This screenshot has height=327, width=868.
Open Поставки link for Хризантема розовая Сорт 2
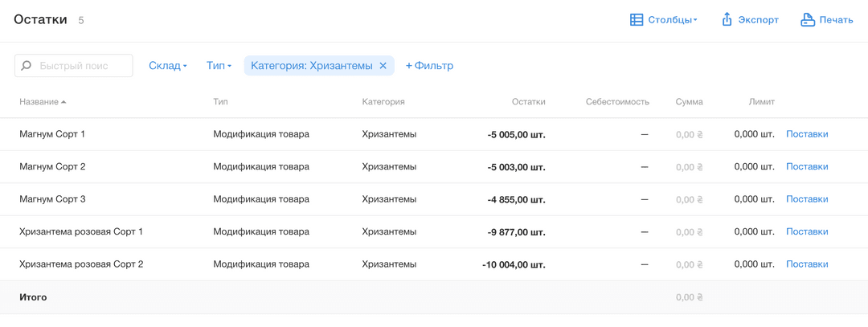coord(807,264)
